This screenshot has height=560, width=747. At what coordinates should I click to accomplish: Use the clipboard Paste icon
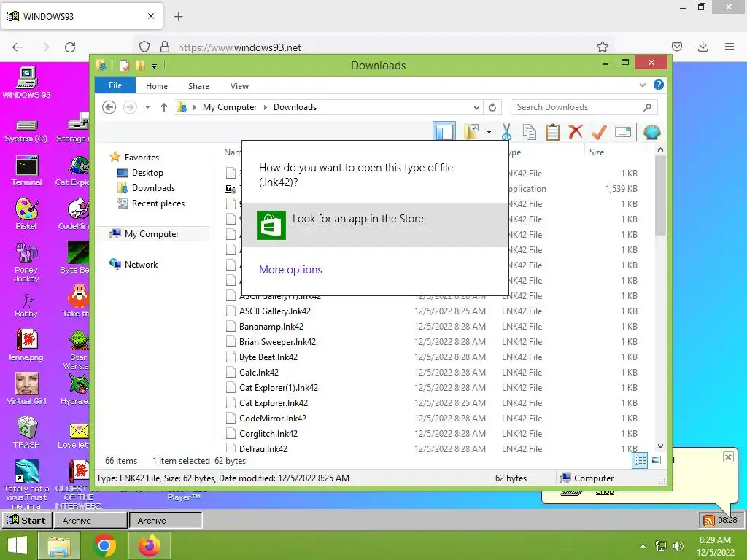[x=552, y=132]
